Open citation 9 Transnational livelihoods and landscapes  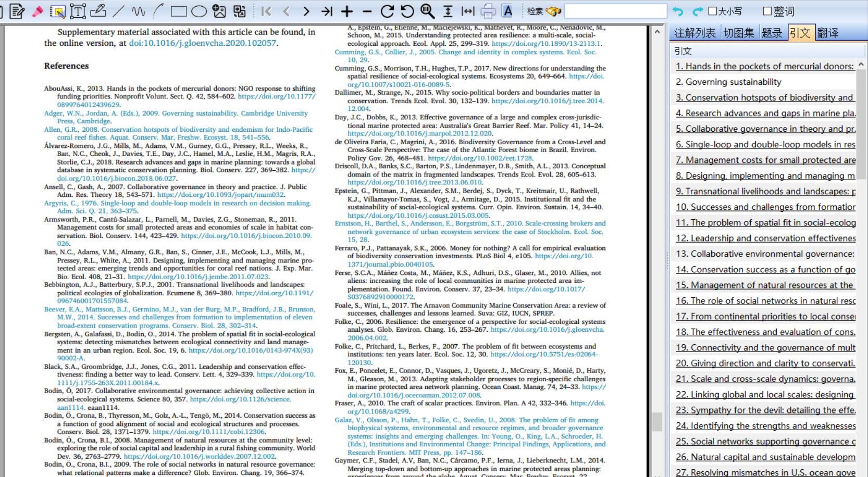pyautogui.click(x=765, y=191)
